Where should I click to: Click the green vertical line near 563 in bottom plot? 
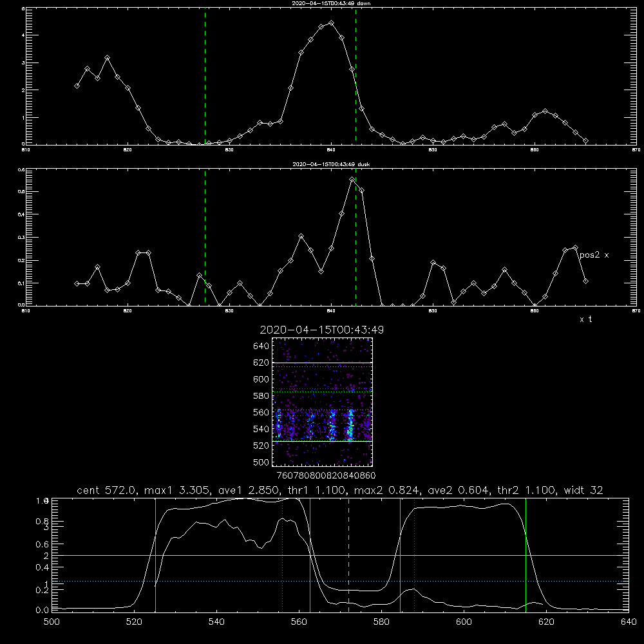click(310, 555)
